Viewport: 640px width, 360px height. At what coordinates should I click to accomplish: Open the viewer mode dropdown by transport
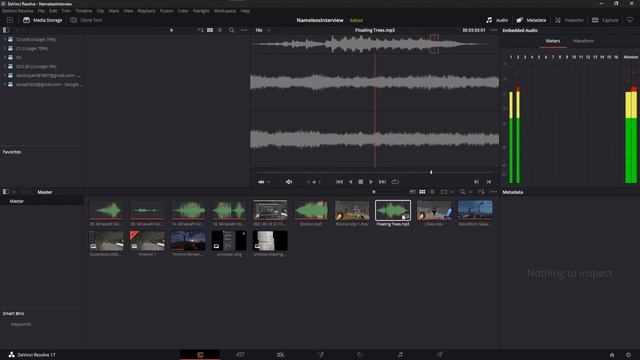click(264, 182)
